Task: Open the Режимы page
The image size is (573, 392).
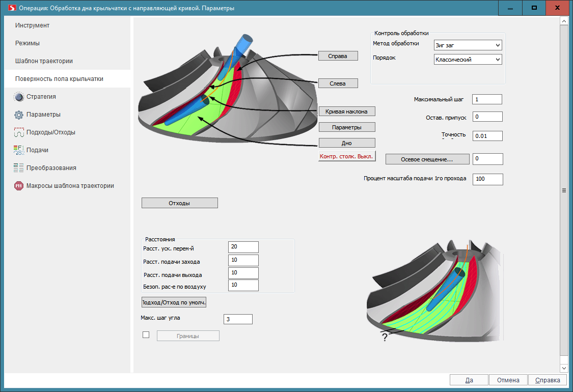Action: point(28,43)
